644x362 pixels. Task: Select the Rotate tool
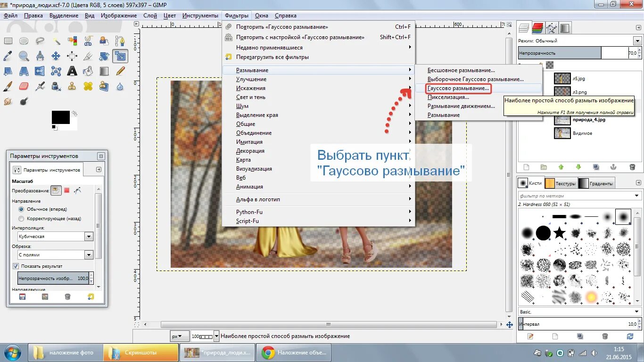[104, 56]
